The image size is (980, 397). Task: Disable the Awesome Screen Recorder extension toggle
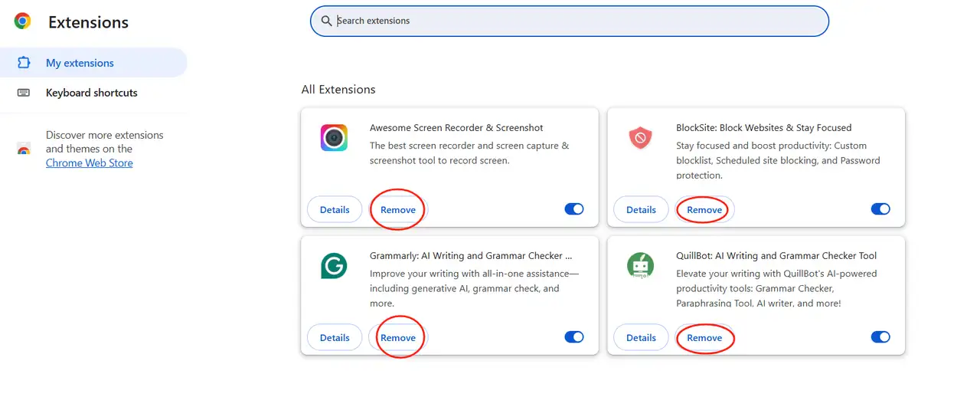[574, 209]
